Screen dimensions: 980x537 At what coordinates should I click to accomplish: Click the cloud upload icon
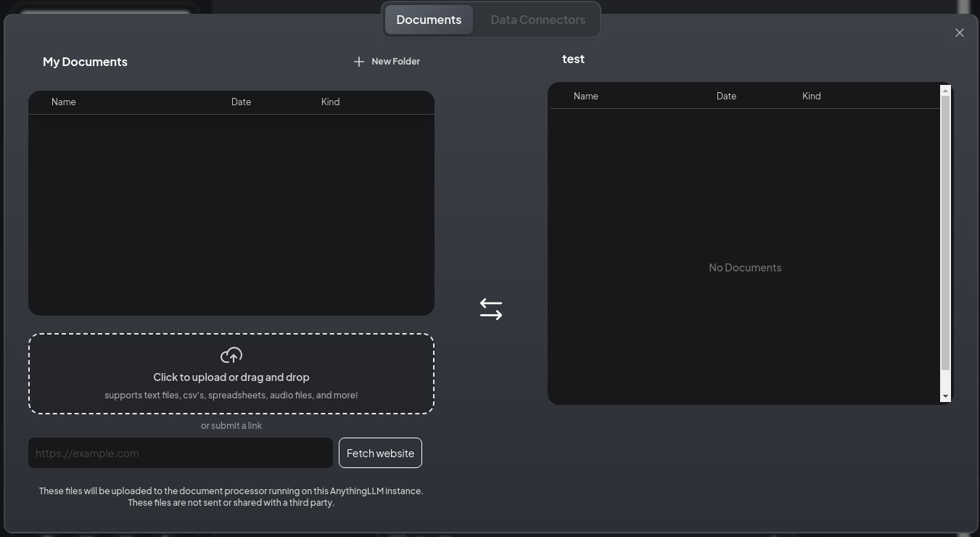[x=231, y=355]
